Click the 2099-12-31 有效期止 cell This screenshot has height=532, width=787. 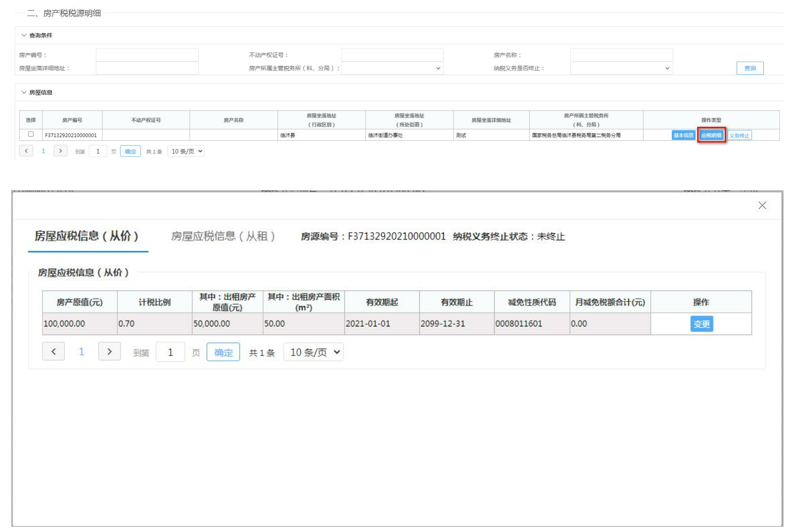coord(457,324)
